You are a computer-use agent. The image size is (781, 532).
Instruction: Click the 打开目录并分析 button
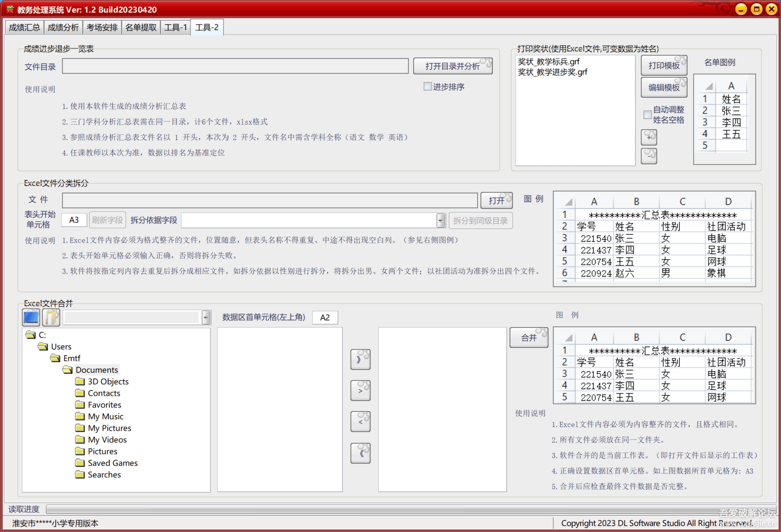[453, 66]
